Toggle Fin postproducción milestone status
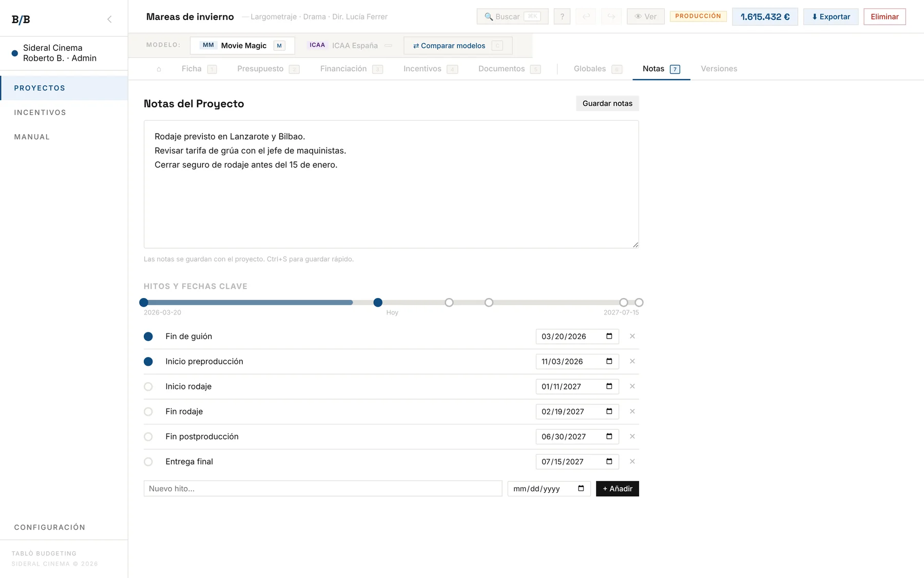924x578 pixels. coord(148,437)
